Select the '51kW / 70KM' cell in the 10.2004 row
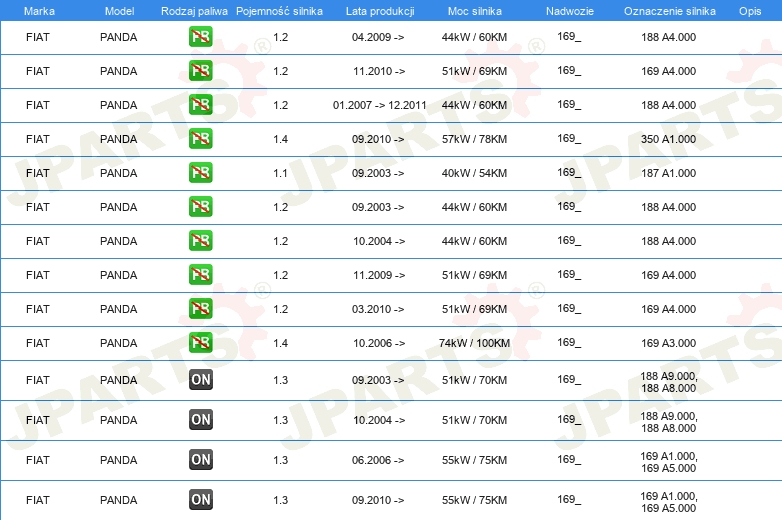The height and width of the screenshot is (520, 782). 474,420
